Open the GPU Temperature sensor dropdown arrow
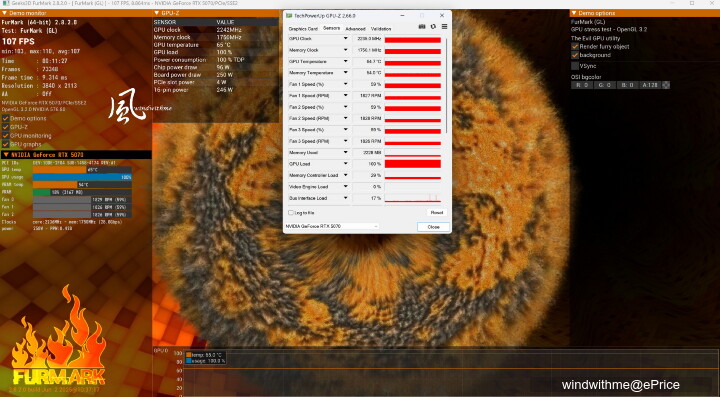The image size is (720, 397). 345,62
